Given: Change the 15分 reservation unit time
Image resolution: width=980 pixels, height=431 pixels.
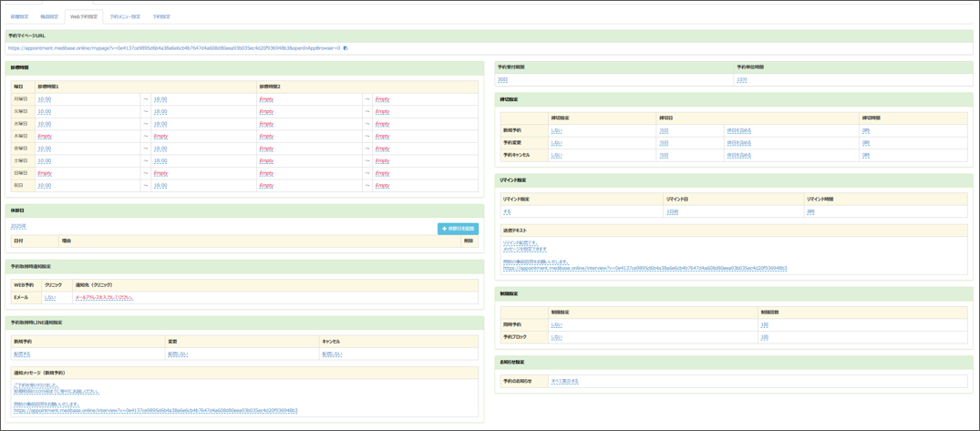Looking at the screenshot, I should pos(741,79).
